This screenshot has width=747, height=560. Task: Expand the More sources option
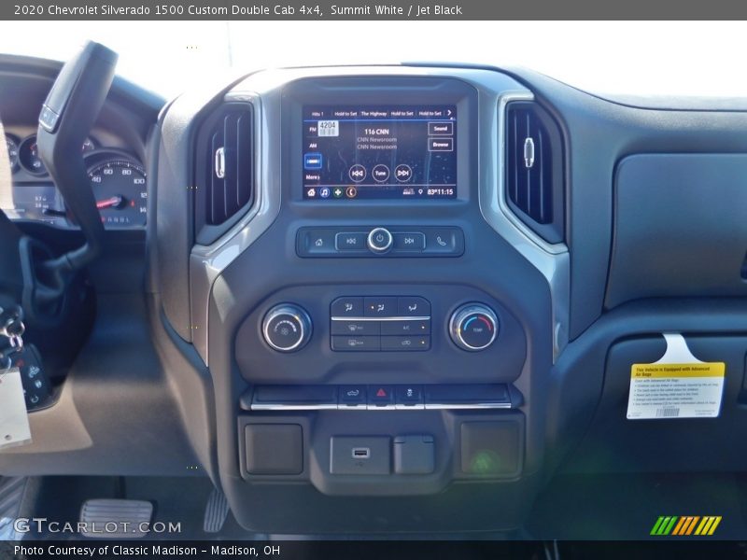point(313,177)
